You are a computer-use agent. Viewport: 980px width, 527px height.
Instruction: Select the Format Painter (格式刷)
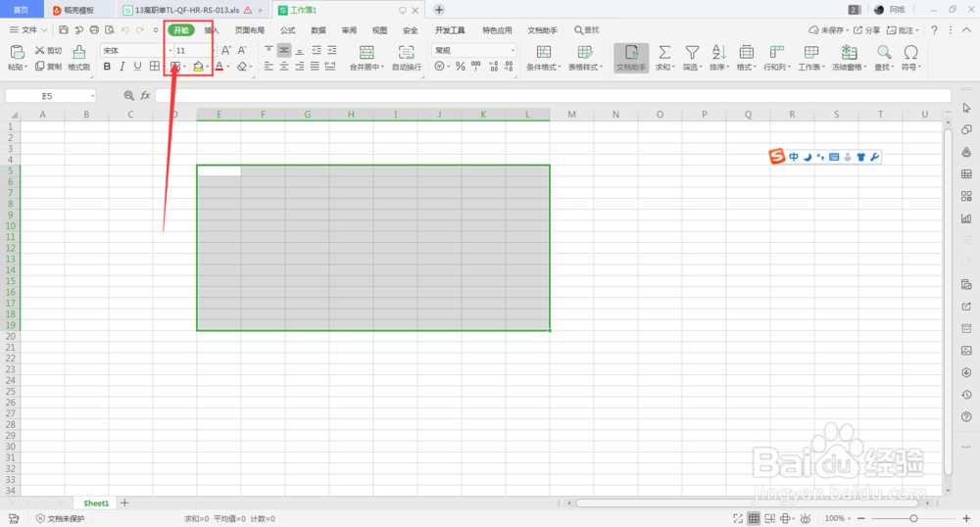pos(78,57)
